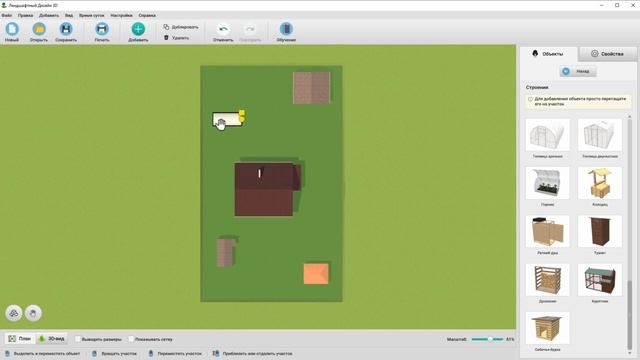Image resolution: width=640 pixels, height=360 pixels.
Task: Select the Дровник woodshed thumbnail
Action: coord(547,280)
